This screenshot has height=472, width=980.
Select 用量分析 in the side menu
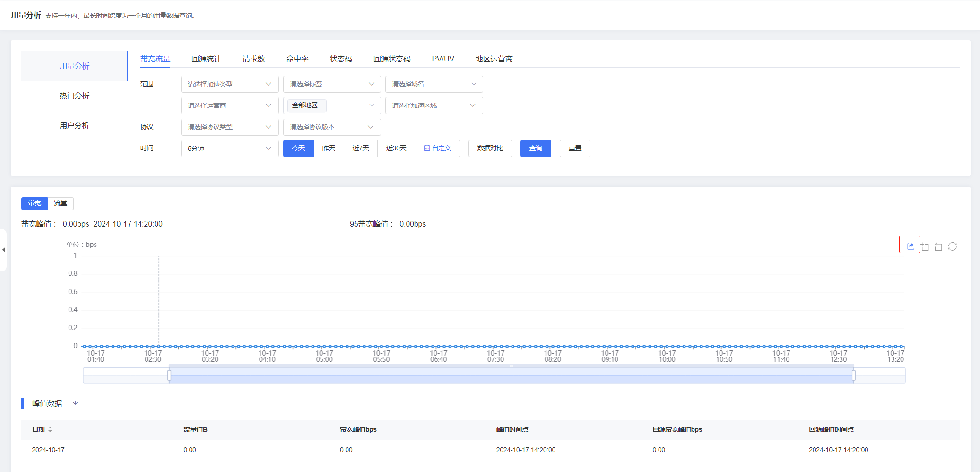74,66
